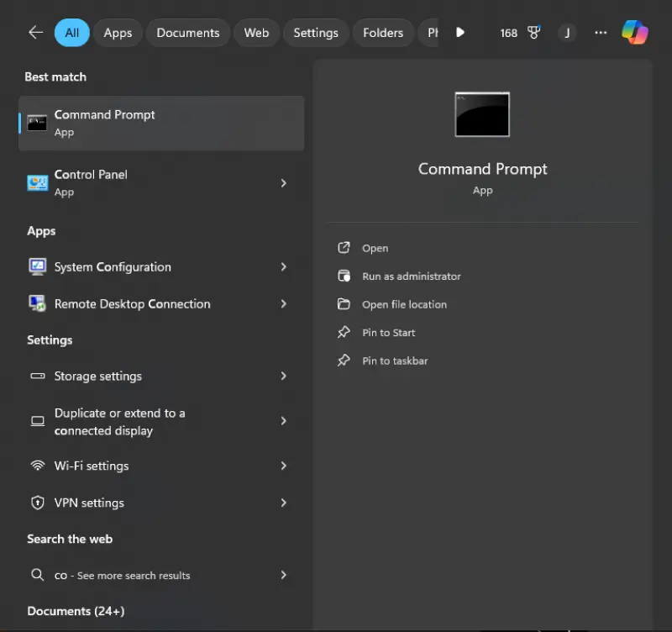Expand System Configuration details arrow
Viewport: 672px width, 632px height.
[283, 267]
